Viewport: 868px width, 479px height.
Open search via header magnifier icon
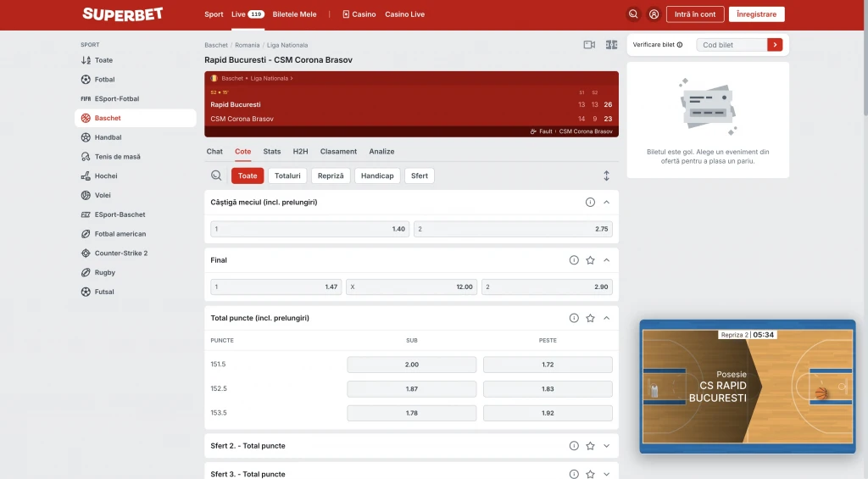coord(633,14)
